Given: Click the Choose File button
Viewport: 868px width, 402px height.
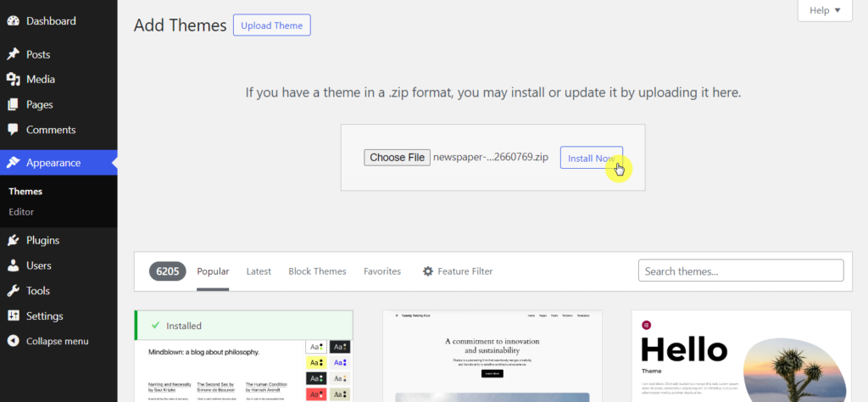Looking at the screenshot, I should tap(397, 157).
